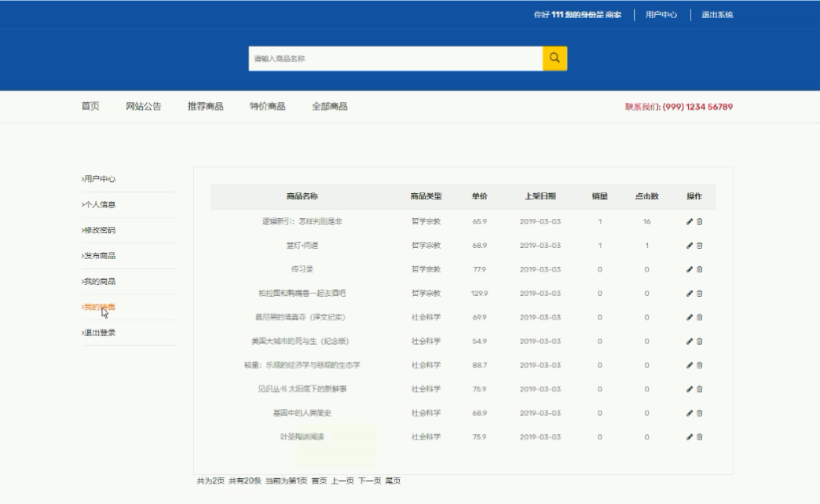820x504 pixels.
Task: Click product name 基因中的人类简史
Action: [302, 413]
